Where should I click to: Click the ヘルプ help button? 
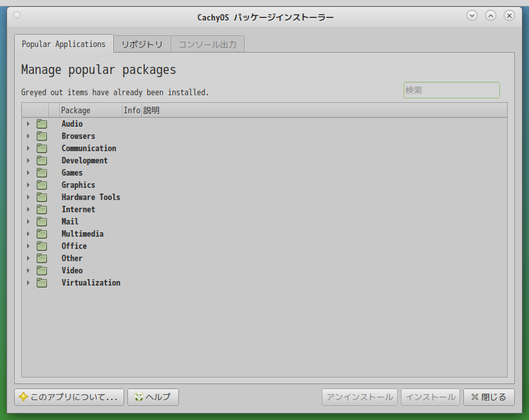click(x=153, y=397)
